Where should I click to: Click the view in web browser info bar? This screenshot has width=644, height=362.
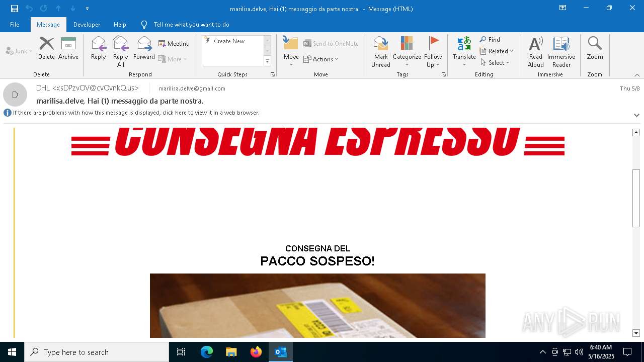pyautogui.click(x=136, y=113)
